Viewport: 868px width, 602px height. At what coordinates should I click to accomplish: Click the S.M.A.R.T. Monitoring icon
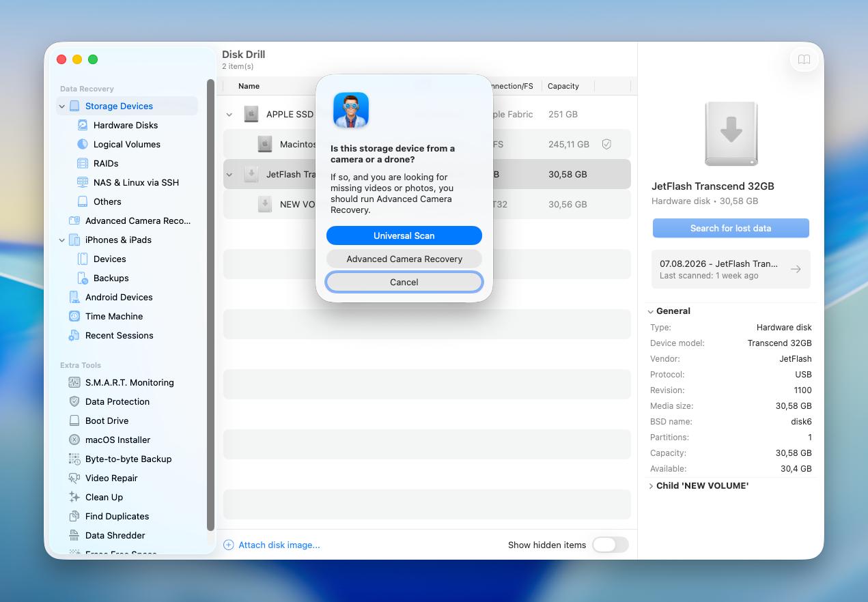pyautogui.click(x=74, y=382)
